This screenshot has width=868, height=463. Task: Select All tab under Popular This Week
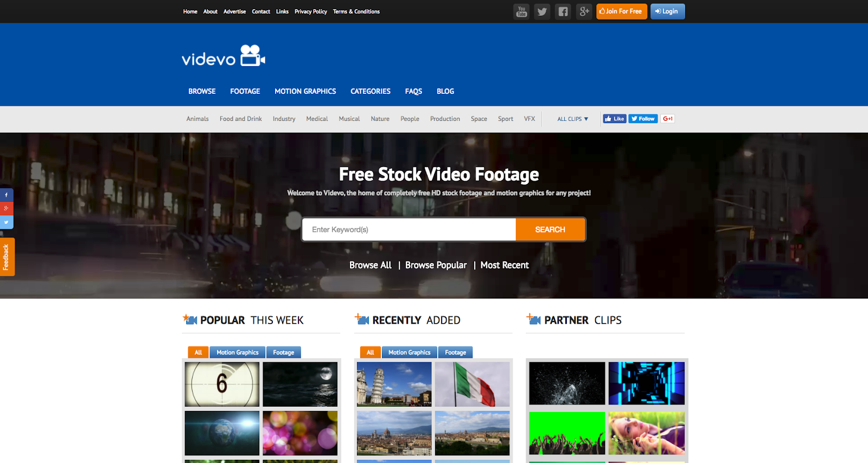pos(198,352)
